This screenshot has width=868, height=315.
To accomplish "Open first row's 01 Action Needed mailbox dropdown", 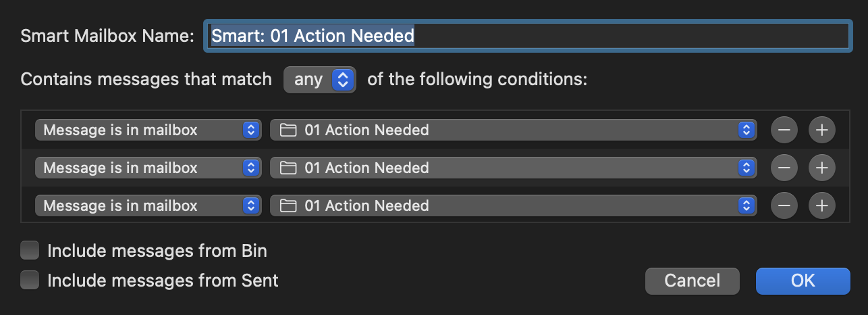I will 512,130.
